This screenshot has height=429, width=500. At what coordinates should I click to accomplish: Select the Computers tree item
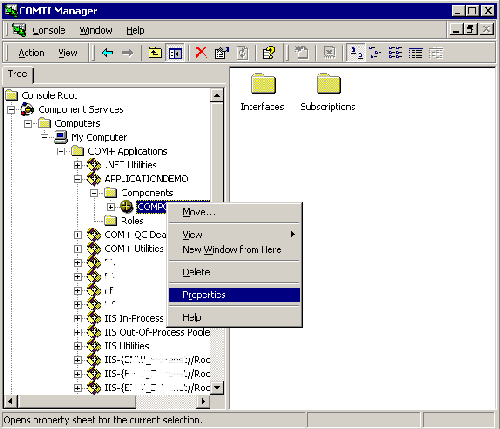click(77, 123)
